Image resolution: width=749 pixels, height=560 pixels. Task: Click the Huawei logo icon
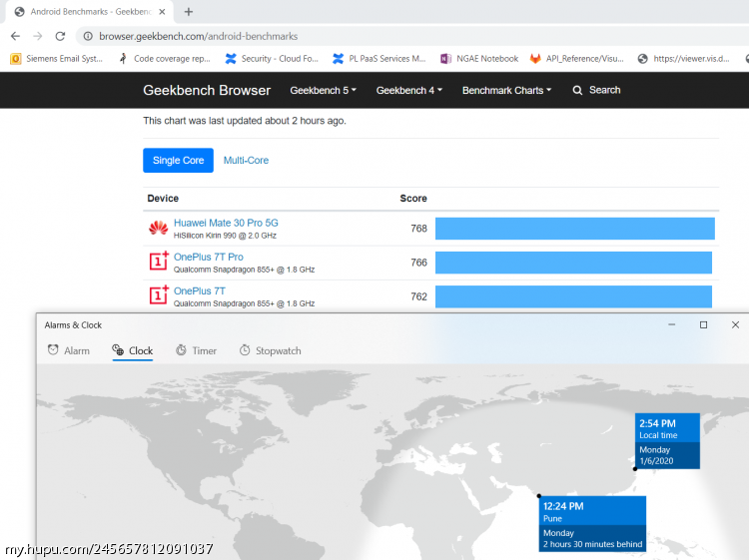158,229
